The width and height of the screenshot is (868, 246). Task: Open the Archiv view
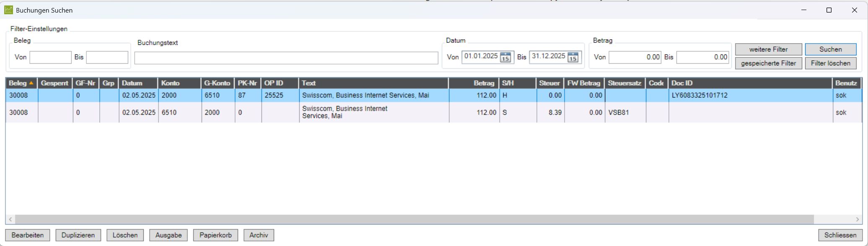[259, 235]
